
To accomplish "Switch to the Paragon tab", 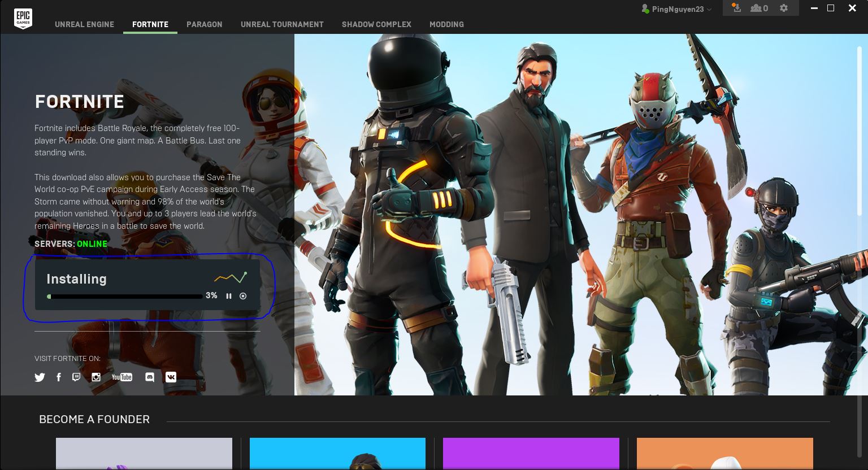I will click(205, 24).
